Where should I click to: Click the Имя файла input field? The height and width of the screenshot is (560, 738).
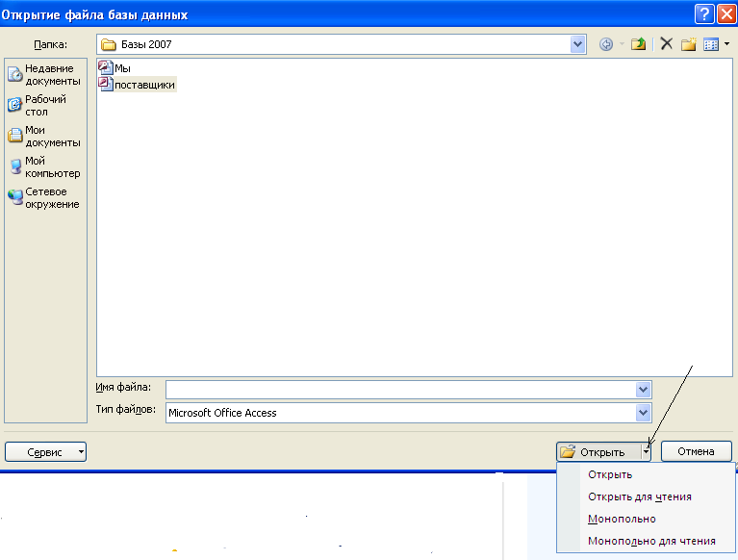400,390
